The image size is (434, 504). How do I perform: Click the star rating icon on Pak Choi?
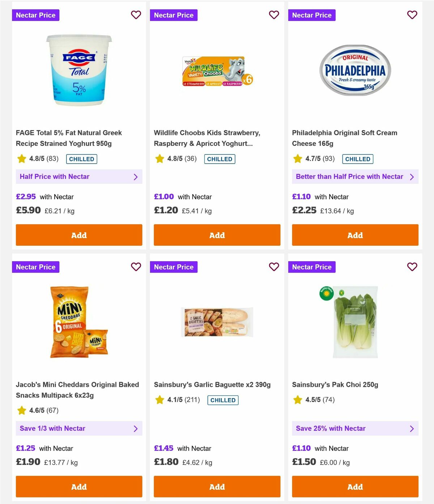(298, 400)
